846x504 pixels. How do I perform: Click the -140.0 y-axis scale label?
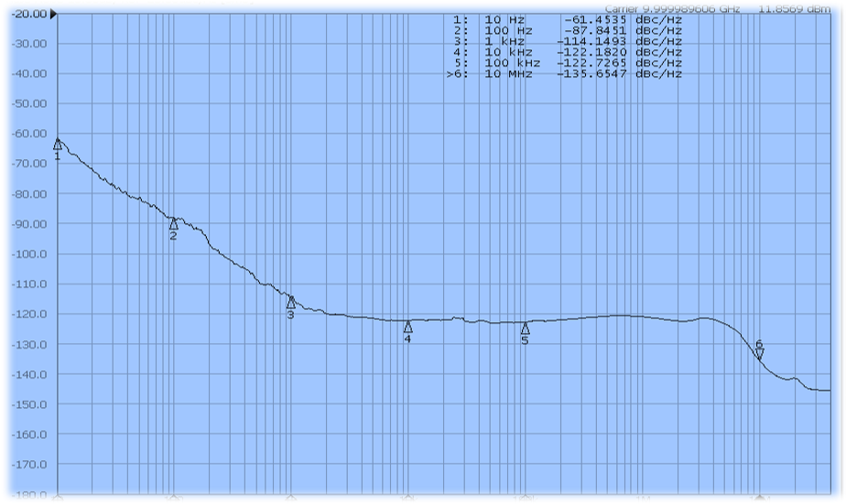pyautogui.click(x=27, y=374)
